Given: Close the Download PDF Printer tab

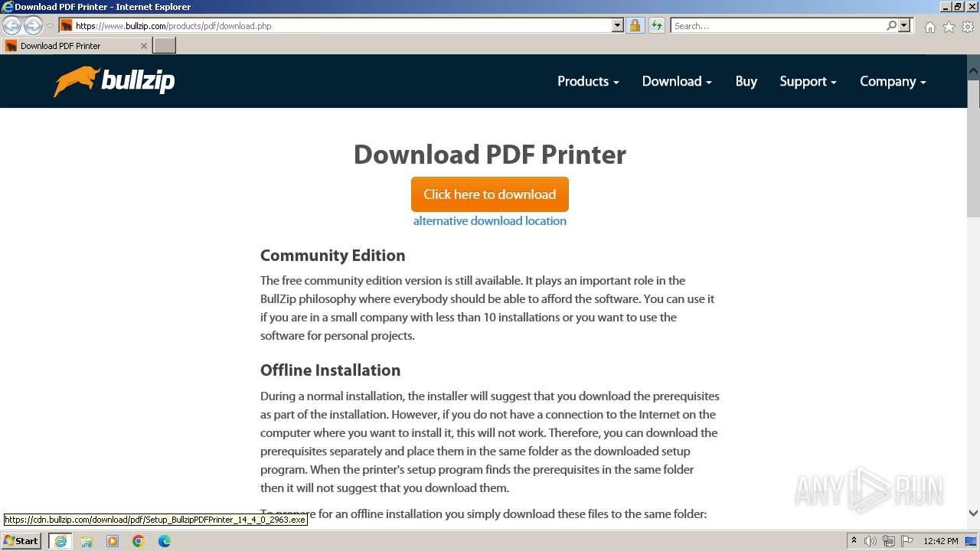Looking at the screenshot, I should 143,46.
